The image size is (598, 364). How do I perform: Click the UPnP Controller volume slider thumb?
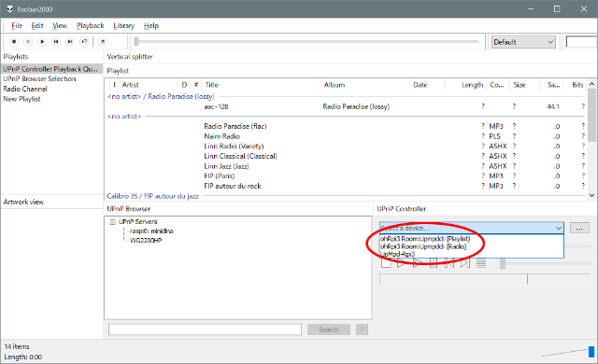click(503, 263)
